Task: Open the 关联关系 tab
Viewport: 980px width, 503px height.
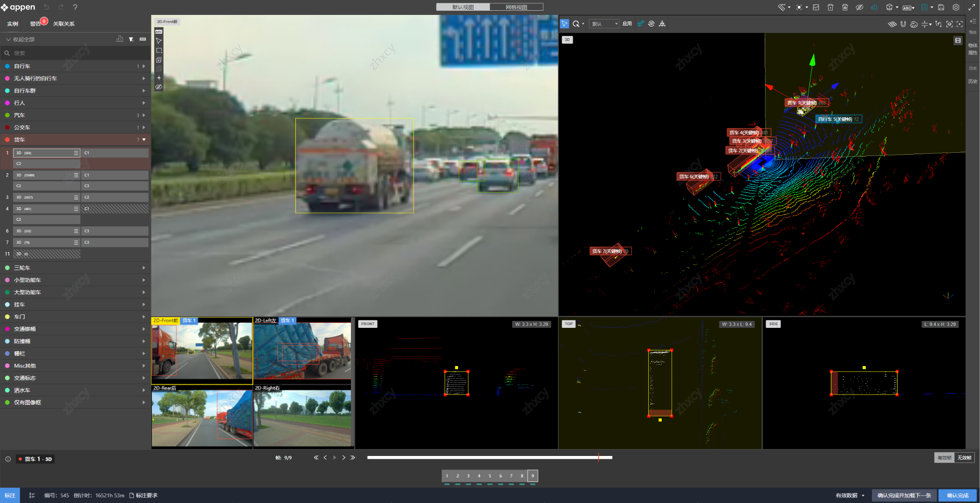Action: (63, 24)
